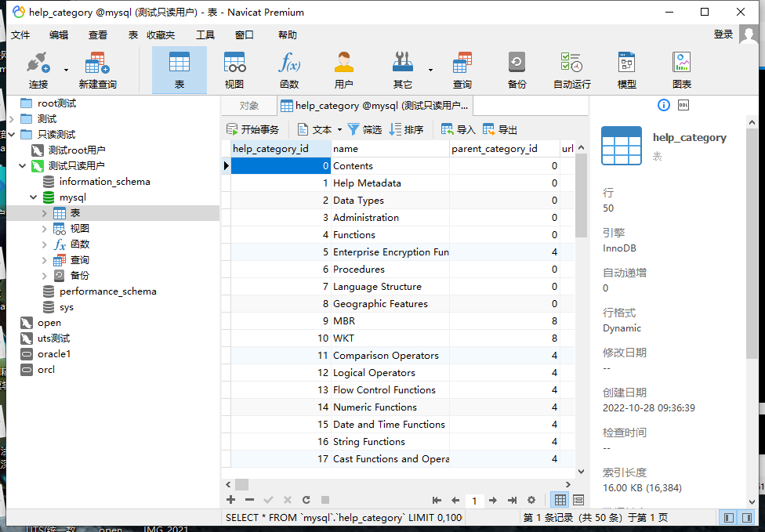Go to the next page arrow

click(x=493, y=501)
